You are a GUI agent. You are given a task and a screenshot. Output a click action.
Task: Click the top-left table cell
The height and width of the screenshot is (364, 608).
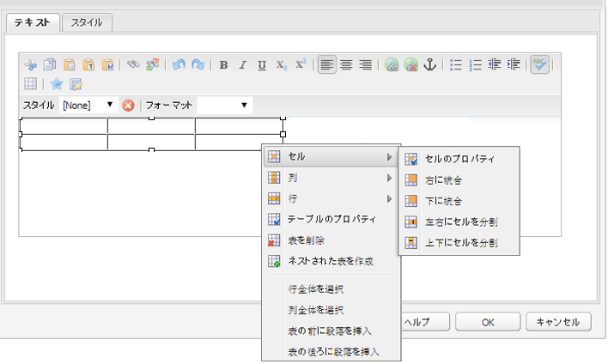64,126
